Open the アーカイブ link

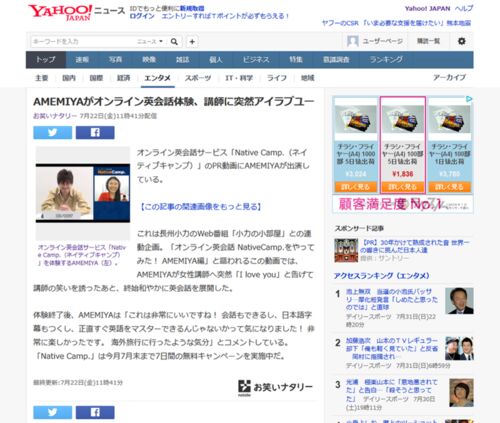pos(449,78)
